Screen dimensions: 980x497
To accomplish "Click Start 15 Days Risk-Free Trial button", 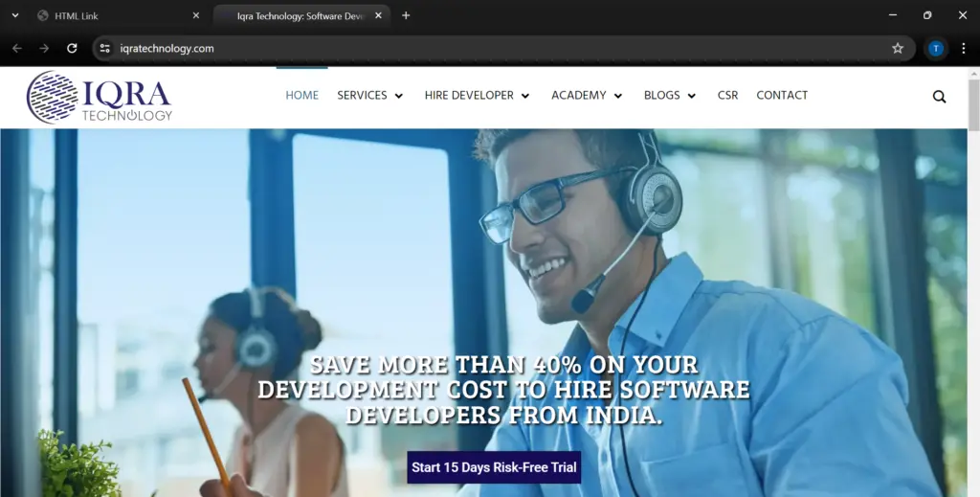I will click(x=494, y=467).
